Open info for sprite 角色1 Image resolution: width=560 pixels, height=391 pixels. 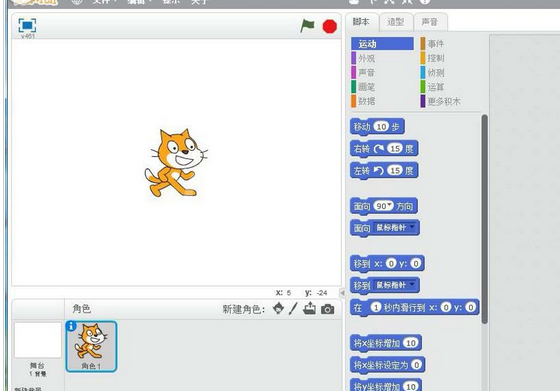(71, 326)
